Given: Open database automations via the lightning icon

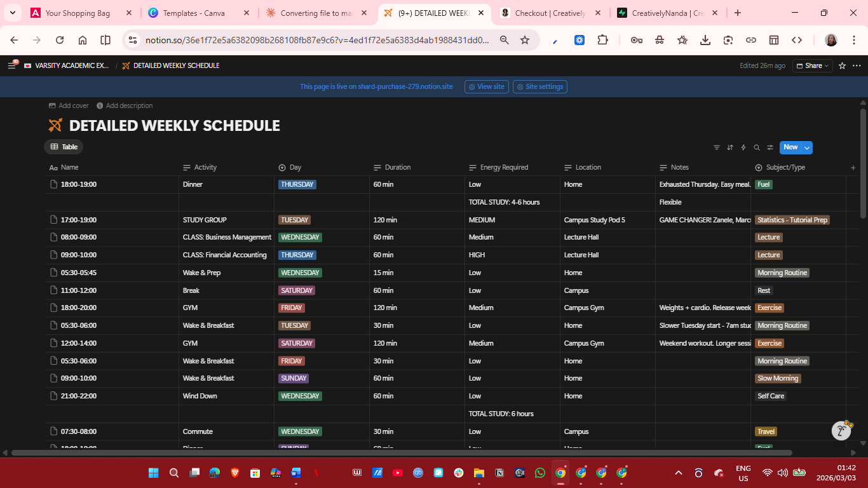Looking at the screenshot, I should pos(743,147).
